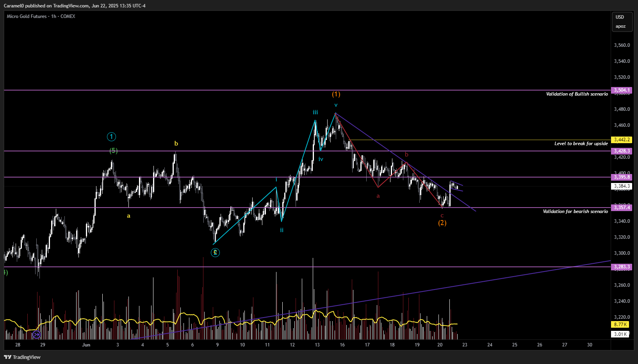Select the circled c wave label near date 9
638x364 pixels.
click(215, 252)
